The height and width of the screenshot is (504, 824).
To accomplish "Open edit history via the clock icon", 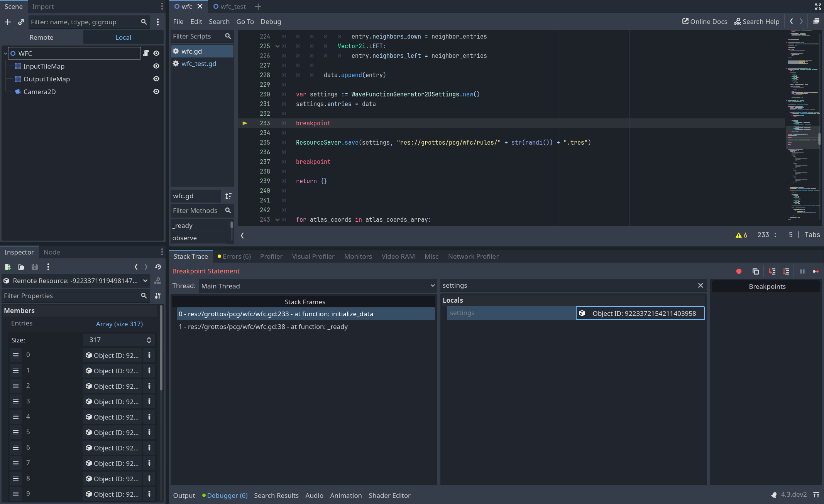I will (x=157, y=266).
